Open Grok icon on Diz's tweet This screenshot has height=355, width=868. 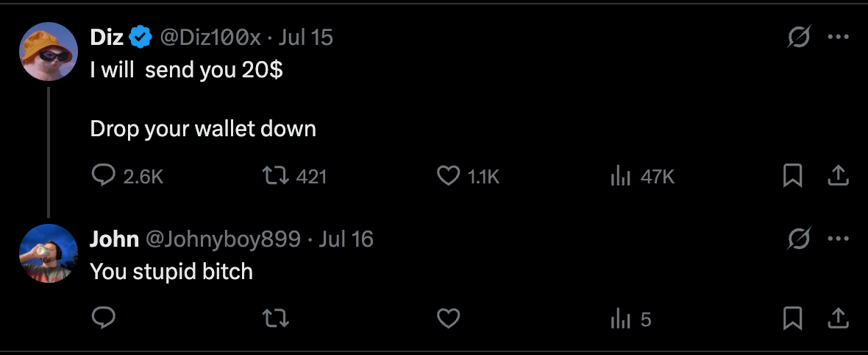(799, 37)
